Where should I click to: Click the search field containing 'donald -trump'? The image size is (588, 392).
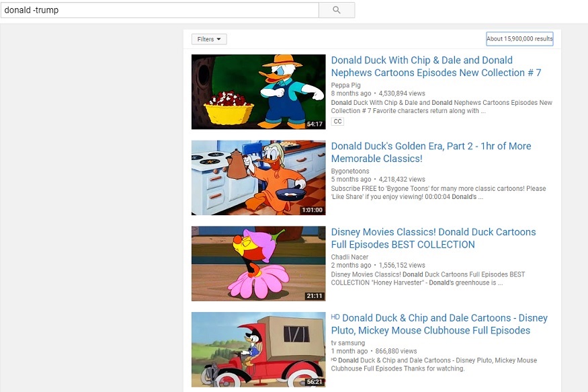160,10
